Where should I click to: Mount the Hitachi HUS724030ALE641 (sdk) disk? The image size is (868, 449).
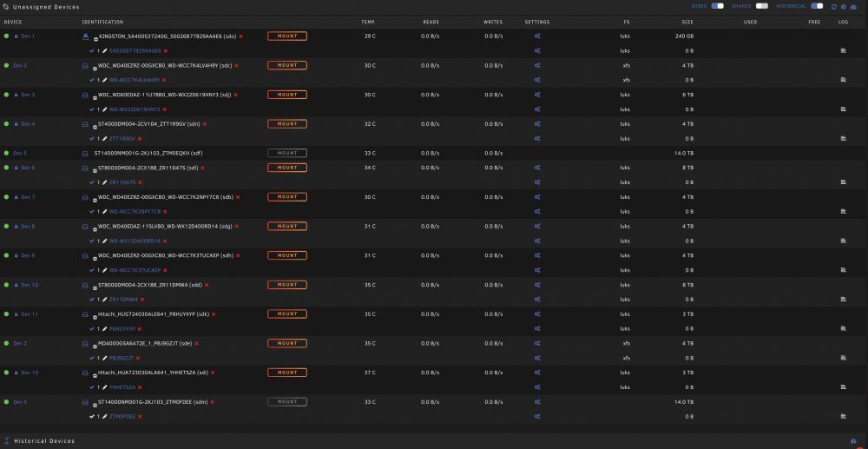click(x=287, y=314)
